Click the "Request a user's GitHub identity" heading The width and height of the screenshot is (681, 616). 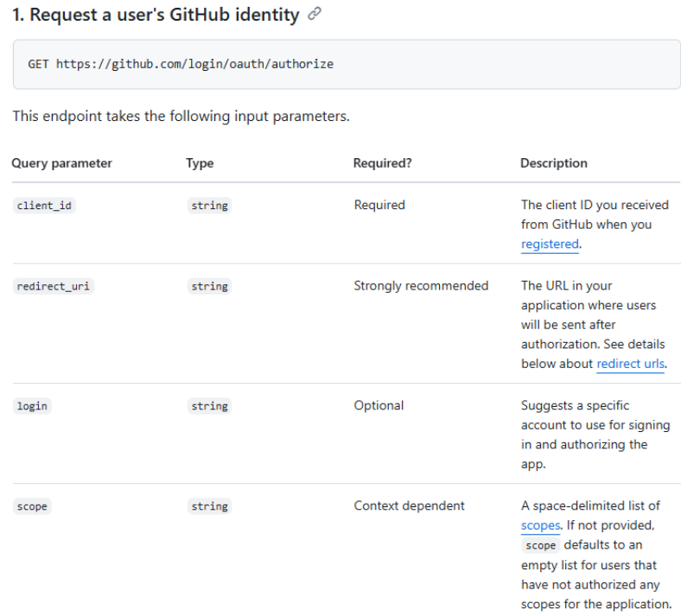[156, 15]
